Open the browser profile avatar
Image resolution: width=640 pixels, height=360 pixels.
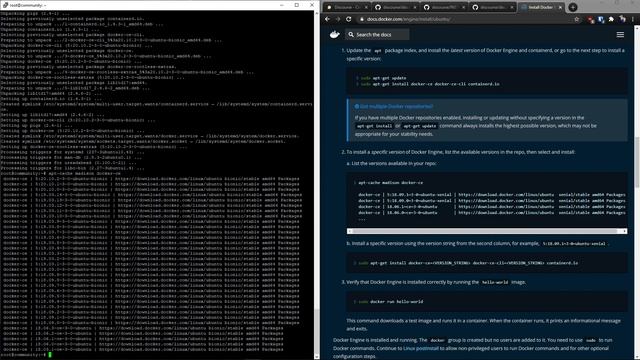coord(622,19)
